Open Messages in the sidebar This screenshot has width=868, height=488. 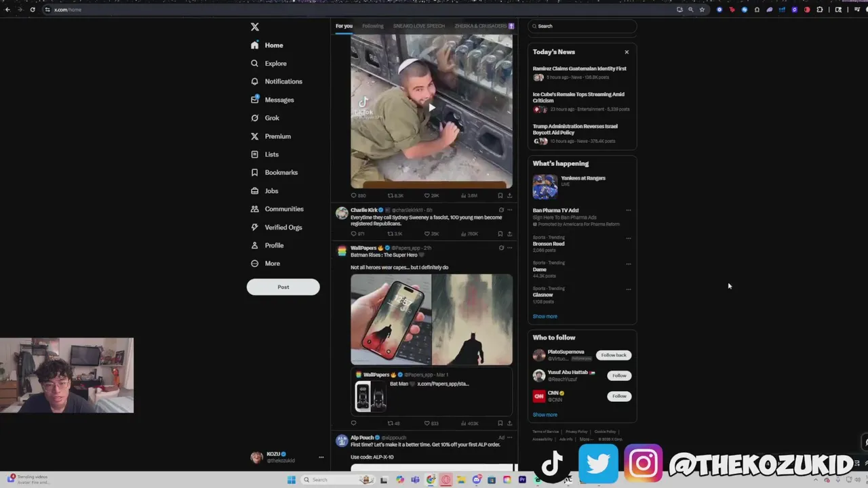[273, 100]
